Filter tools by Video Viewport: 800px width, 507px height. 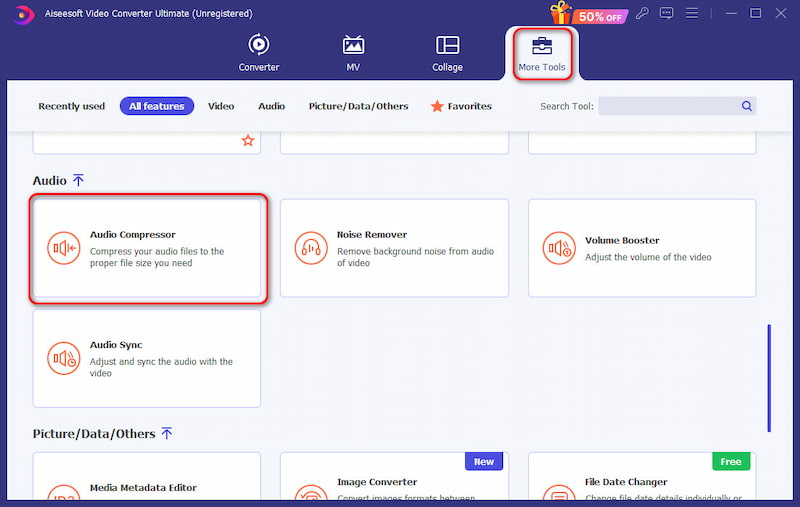[221, 106]
